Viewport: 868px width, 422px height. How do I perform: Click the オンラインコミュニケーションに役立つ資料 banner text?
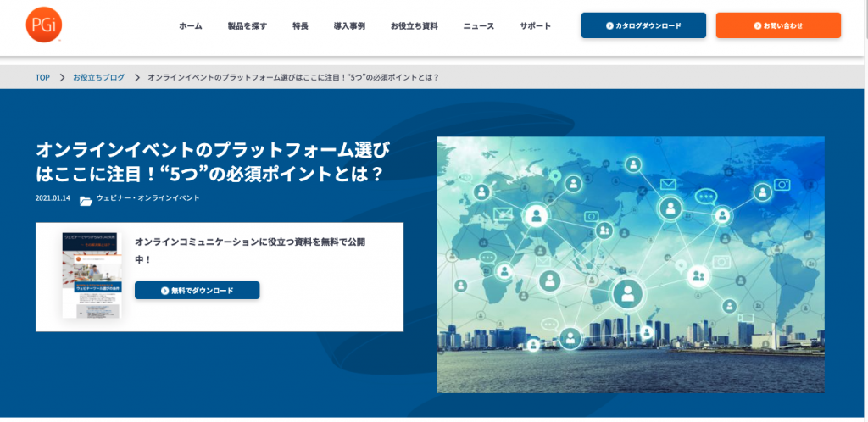(250, 250)
